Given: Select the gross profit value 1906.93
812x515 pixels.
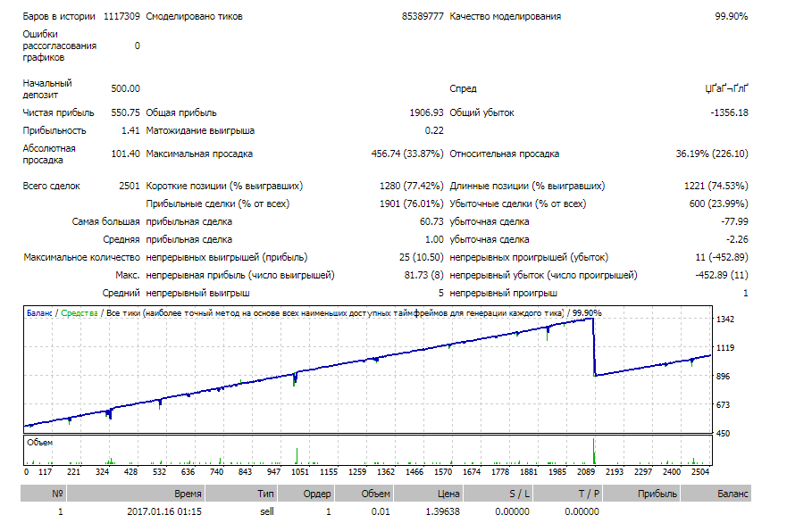Looking at the screenshot, I should (x=427, y=112).
